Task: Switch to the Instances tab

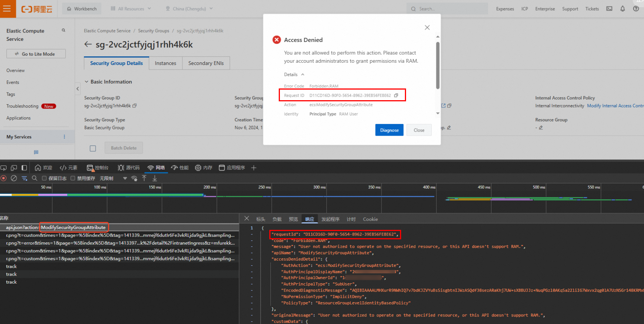Action: click(165, 63)
